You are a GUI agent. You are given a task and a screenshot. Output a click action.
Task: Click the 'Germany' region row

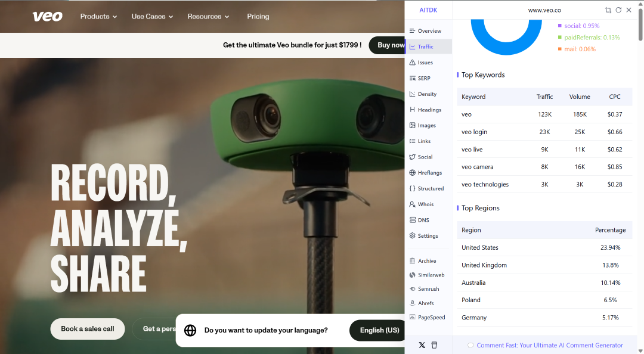pyautogui.click(x=544, y=318)
